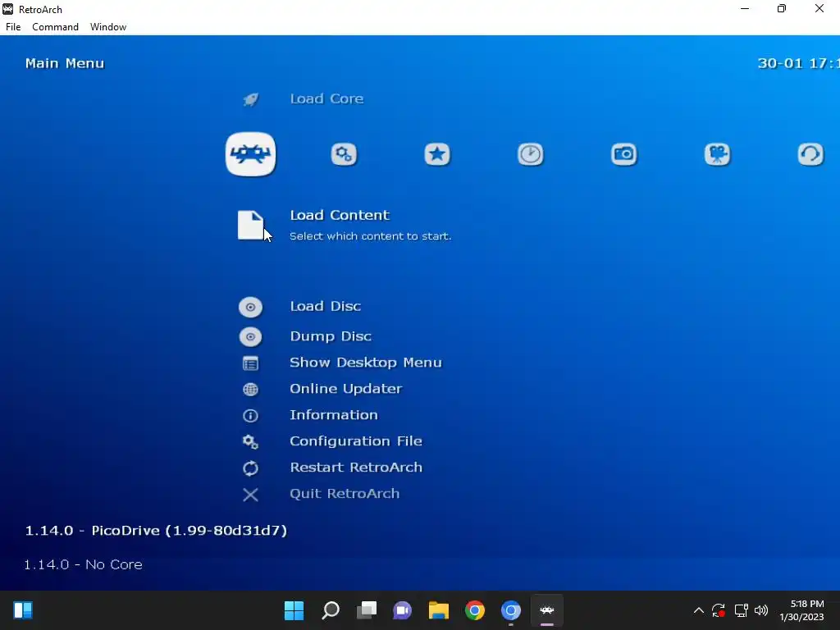Screen dimensions: 840x630
Task: Open the taskbar clock and date
Action: point(802,610)
